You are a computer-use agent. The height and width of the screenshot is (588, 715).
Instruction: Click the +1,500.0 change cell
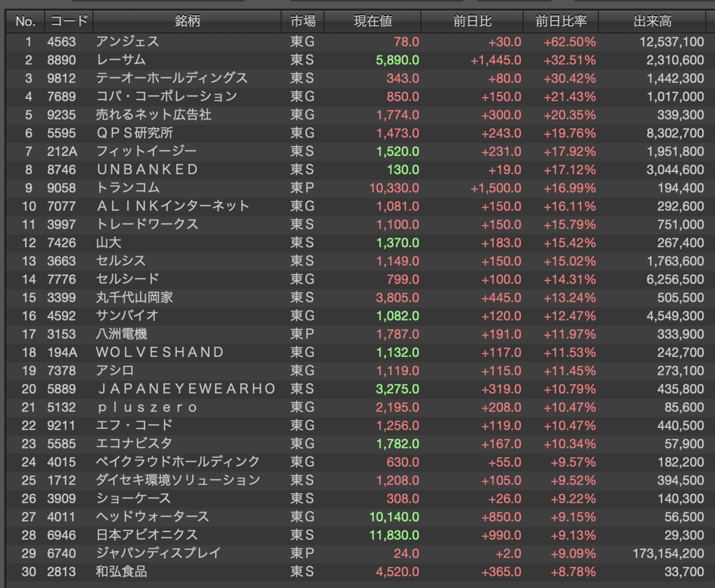pos(496,188)
